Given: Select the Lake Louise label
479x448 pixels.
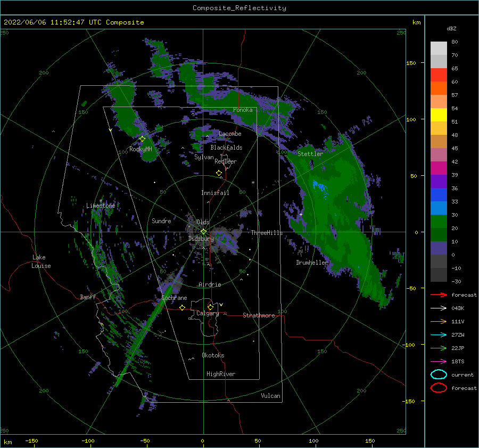Looking at the screenshot, I should pyautogui.click(x=41, y=262).
